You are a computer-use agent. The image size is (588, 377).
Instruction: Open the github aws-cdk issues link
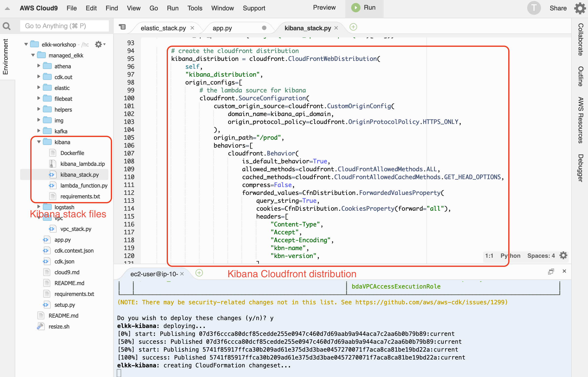pyautogui.click(x=430, y=302)
